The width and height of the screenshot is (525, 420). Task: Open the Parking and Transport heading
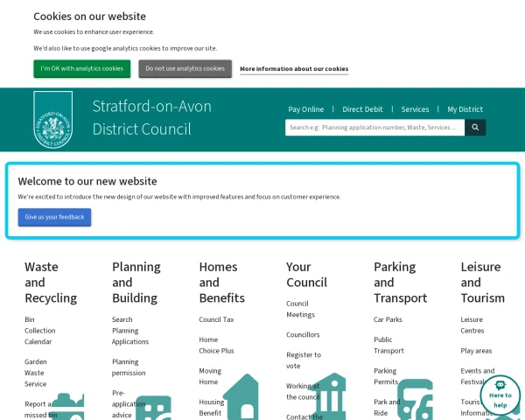coord(401,283)
